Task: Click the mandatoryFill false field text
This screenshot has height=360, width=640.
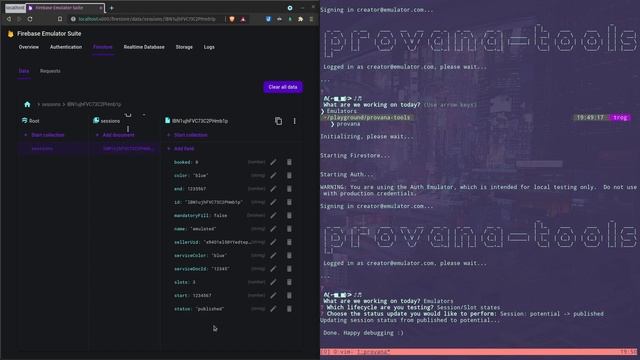Action: pos(200,216)
